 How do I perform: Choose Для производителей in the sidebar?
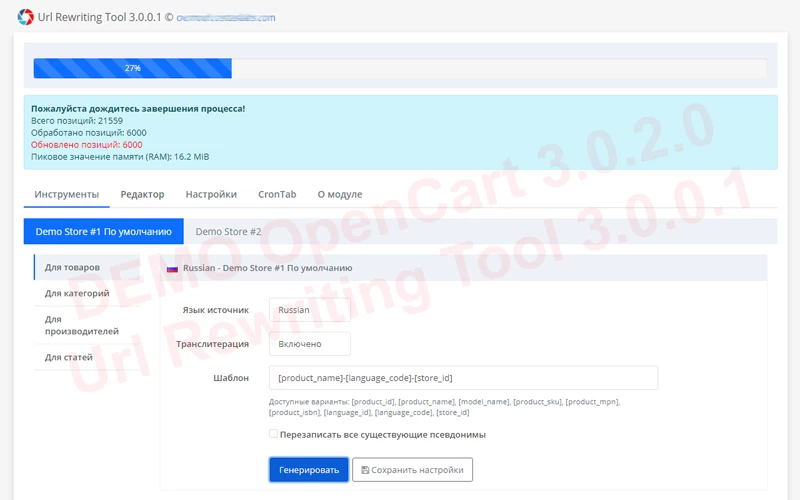pos(87,325)
